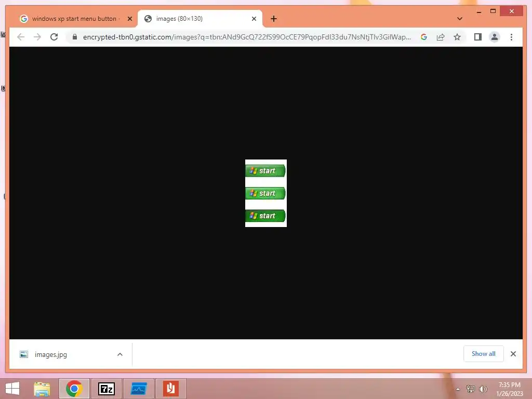View site information lock icon

tap(75, 37)
